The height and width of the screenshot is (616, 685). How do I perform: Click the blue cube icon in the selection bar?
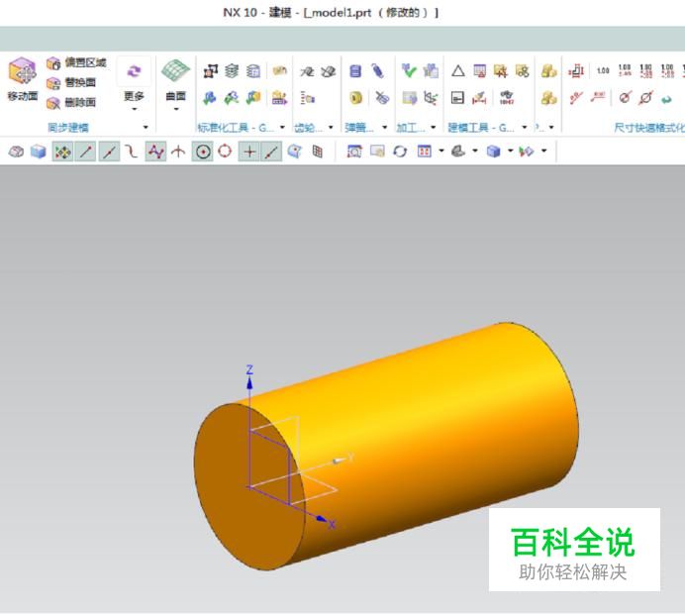(x=39, y=152)
